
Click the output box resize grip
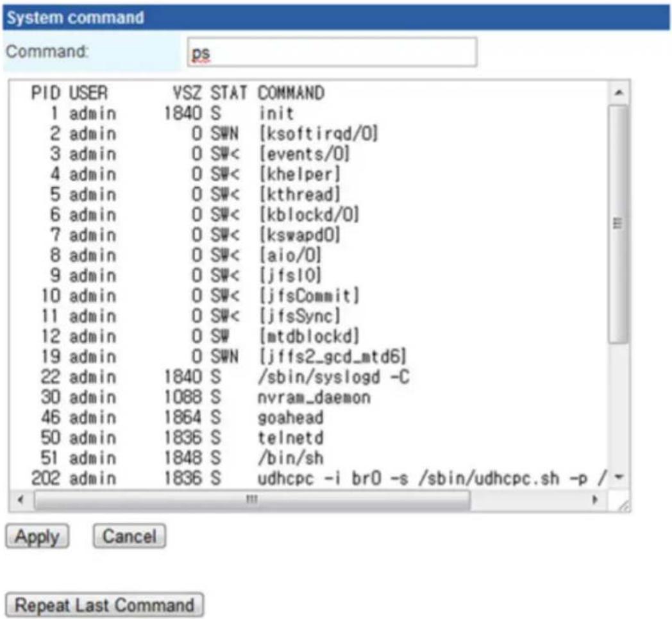(x=624, y=505)
